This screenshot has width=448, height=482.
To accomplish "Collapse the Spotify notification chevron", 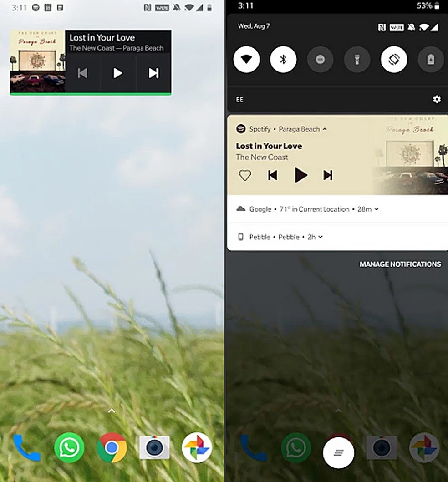I will (325, 129).
